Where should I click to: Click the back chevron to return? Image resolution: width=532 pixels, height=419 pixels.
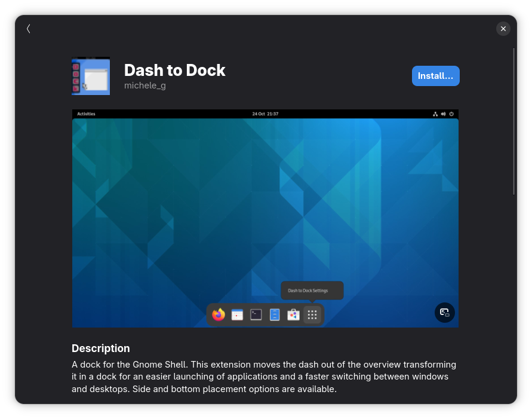pos(28,28)
